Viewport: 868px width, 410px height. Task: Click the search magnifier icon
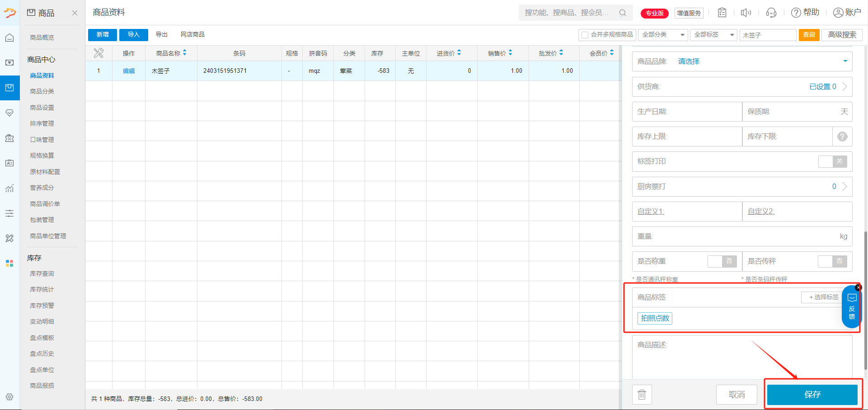coord(623,13)
